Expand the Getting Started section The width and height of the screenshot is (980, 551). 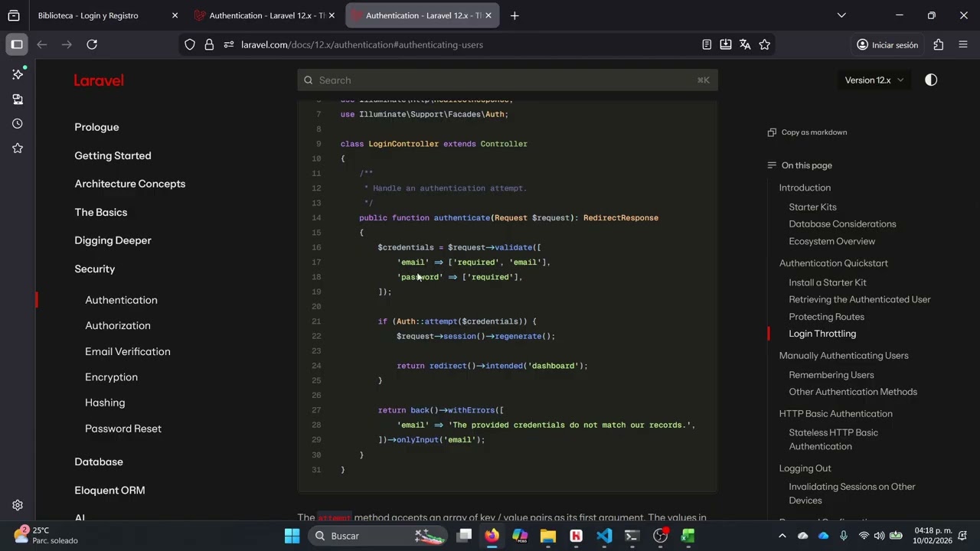tap(113, 155)
